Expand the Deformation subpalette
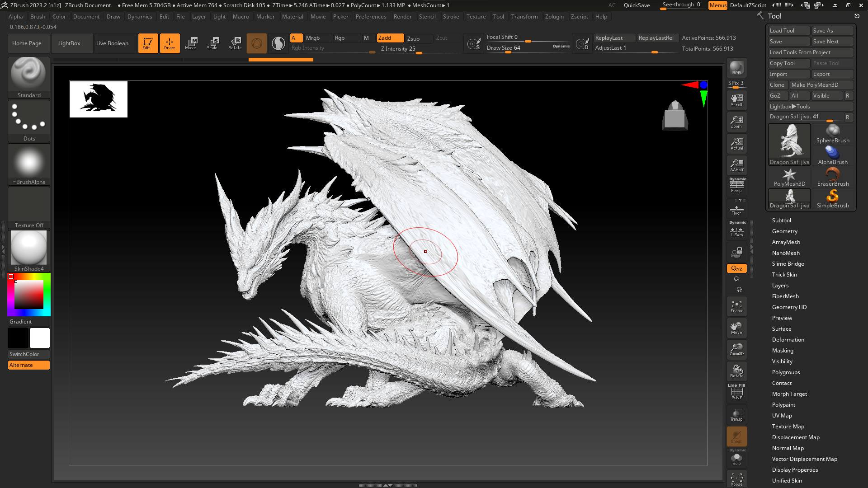The height and width of the screenshot is (488, 868). tap(788, 340)
